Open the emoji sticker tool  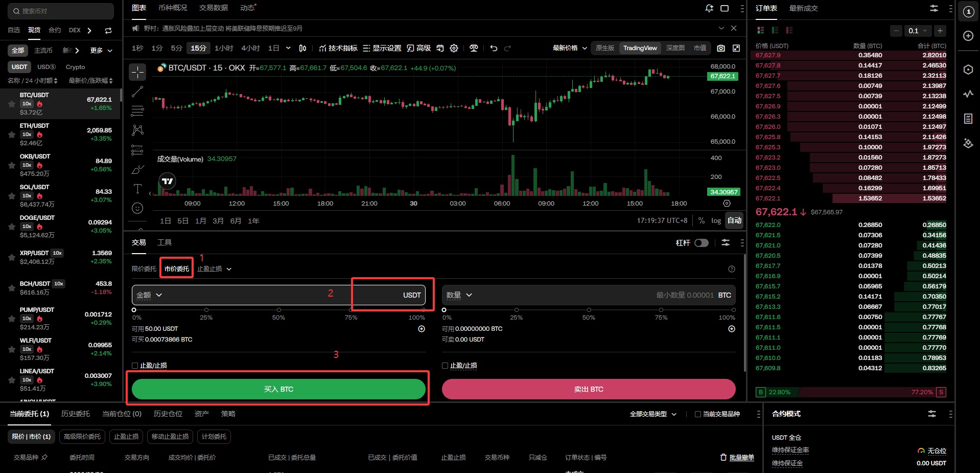pyautogui.click(x=137, y=208)
